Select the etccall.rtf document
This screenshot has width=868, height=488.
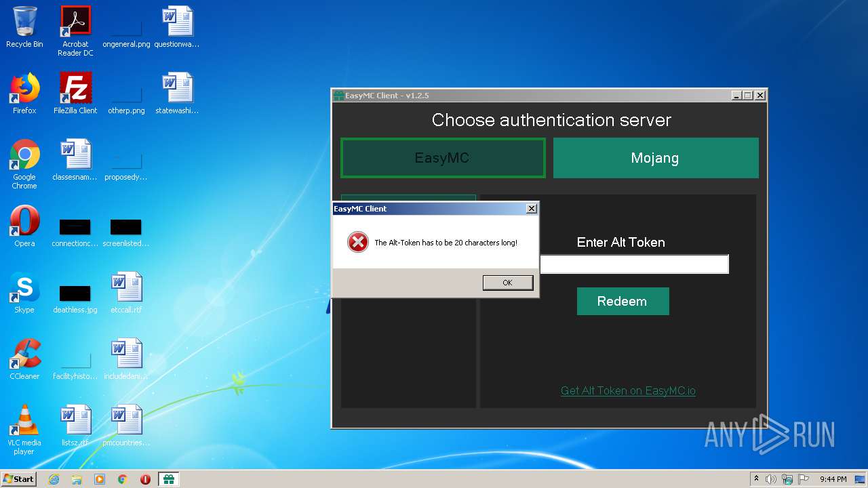pyautogui.click(x=126, y=293)
